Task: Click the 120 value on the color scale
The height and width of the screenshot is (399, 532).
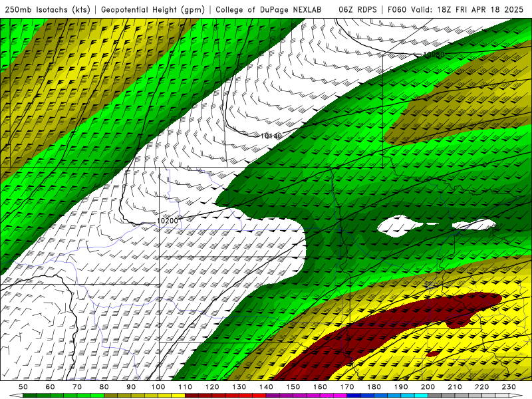Action: 212,387
